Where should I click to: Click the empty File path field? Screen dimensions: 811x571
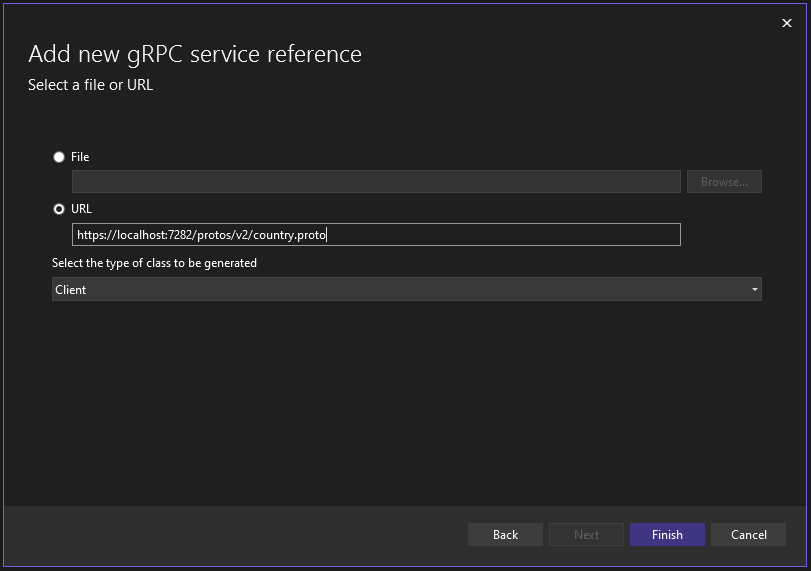coord(376,182)
